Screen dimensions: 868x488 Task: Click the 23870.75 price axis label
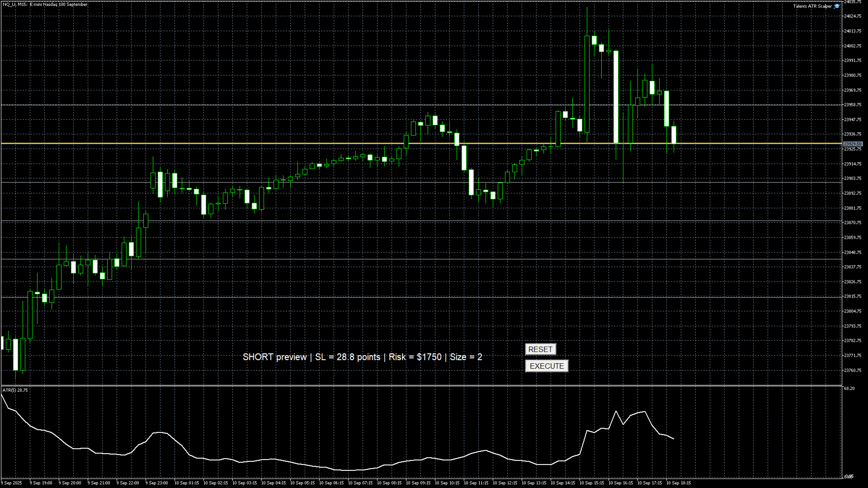[x=853, y=222]
